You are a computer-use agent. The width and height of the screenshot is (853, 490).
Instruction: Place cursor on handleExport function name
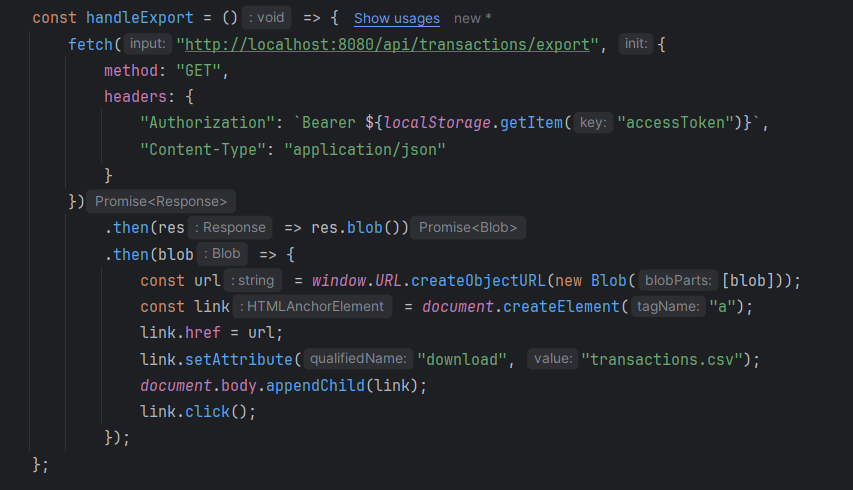(135, 19)
